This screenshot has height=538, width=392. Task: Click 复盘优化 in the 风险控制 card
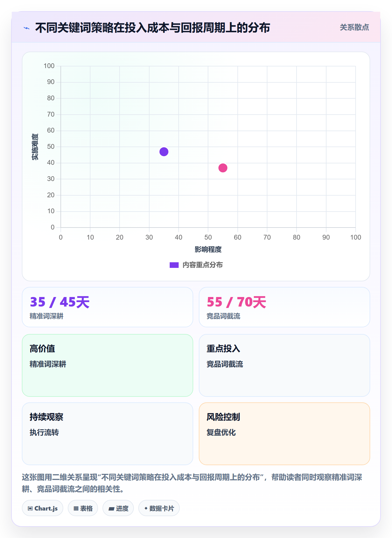(x=221, y=432)
